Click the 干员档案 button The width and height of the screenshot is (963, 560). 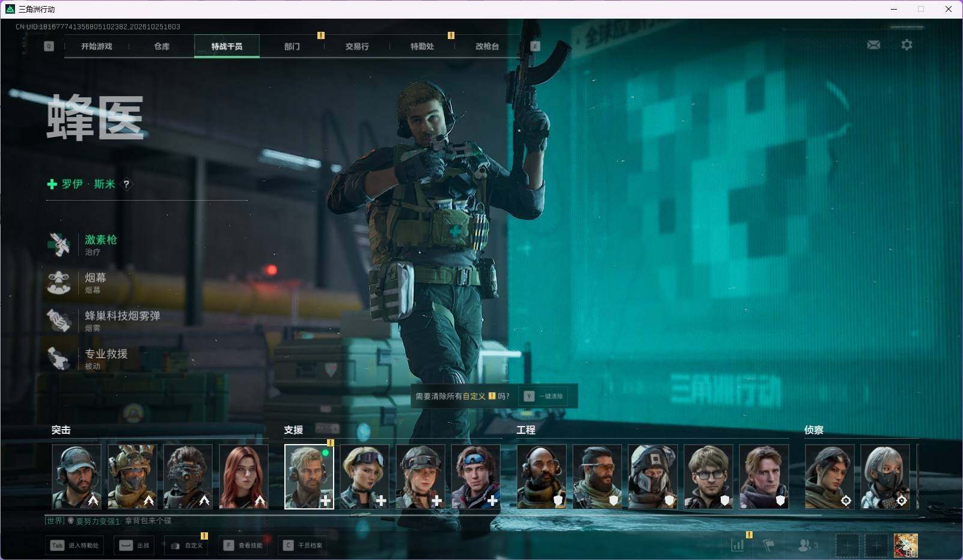click(302, 546)
